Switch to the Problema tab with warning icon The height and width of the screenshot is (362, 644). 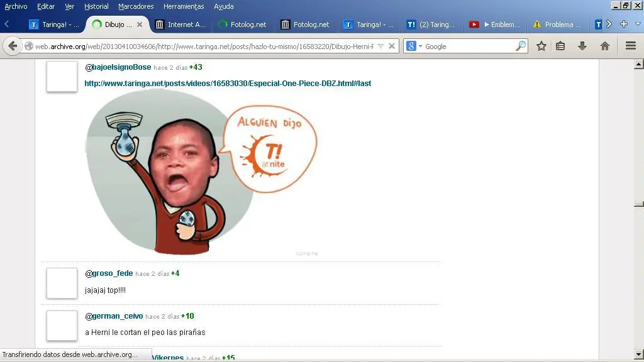(x=557, y=25)
